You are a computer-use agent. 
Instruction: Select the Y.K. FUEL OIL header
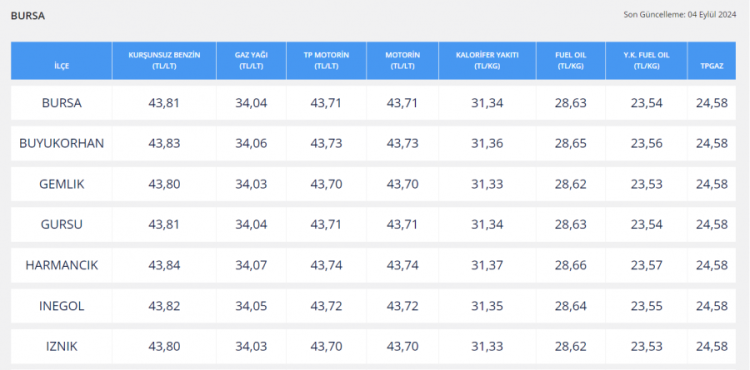click(x=646, y=61)
